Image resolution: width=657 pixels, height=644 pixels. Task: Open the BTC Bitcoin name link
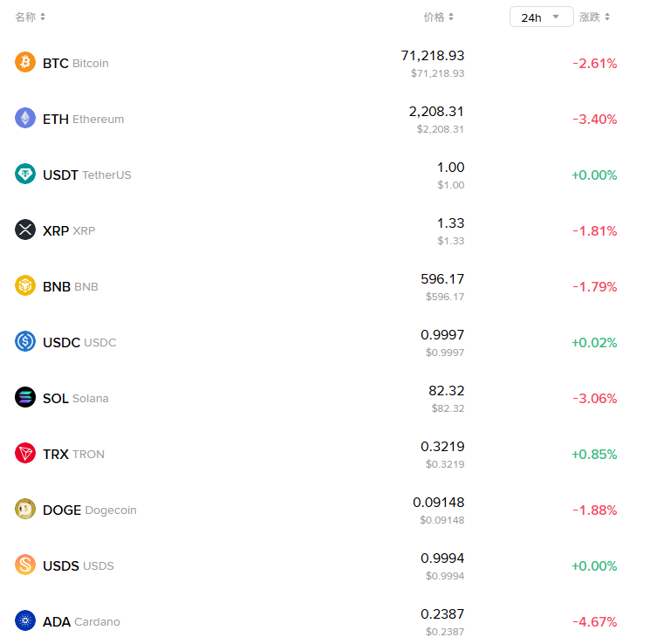[76, 63]
